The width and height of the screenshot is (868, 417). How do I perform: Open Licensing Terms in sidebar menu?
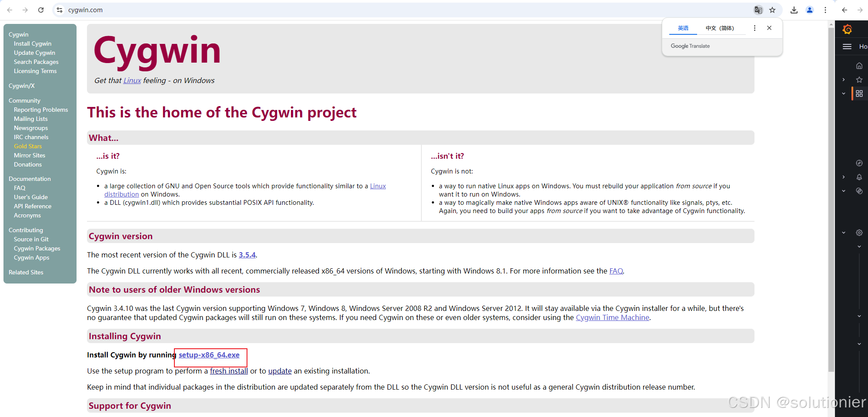pos(35,71)
